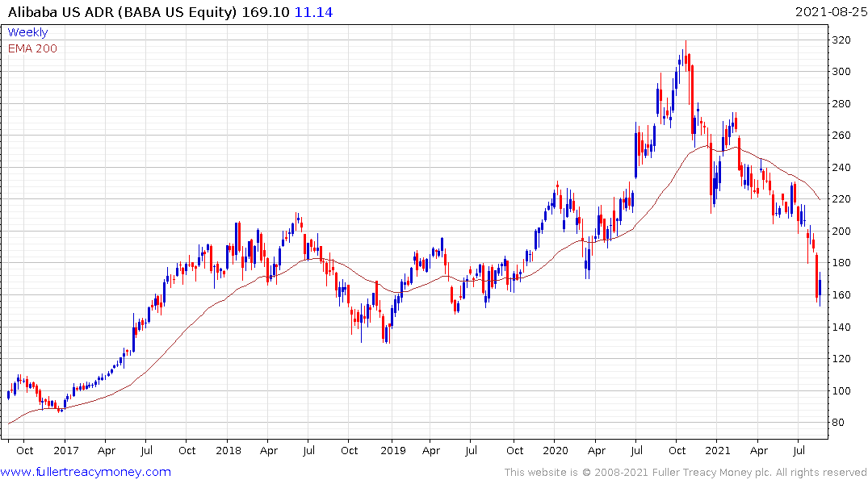Screen dimensions: 868x484
Task: Click the 100 price axis label
Action: pyautogui.click(x=841, y=390)
